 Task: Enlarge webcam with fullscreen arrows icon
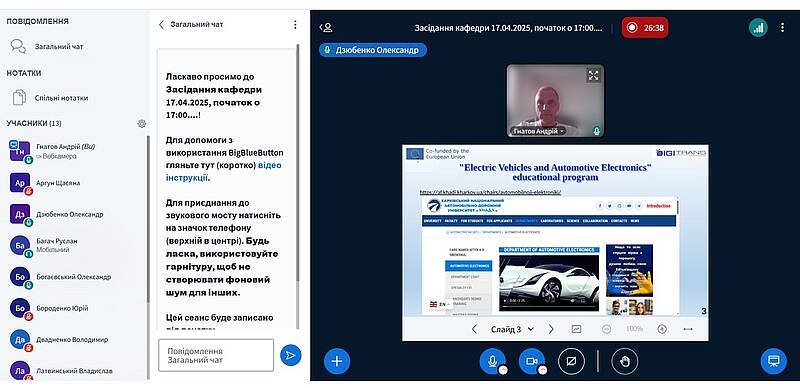(x=593, y=76)
